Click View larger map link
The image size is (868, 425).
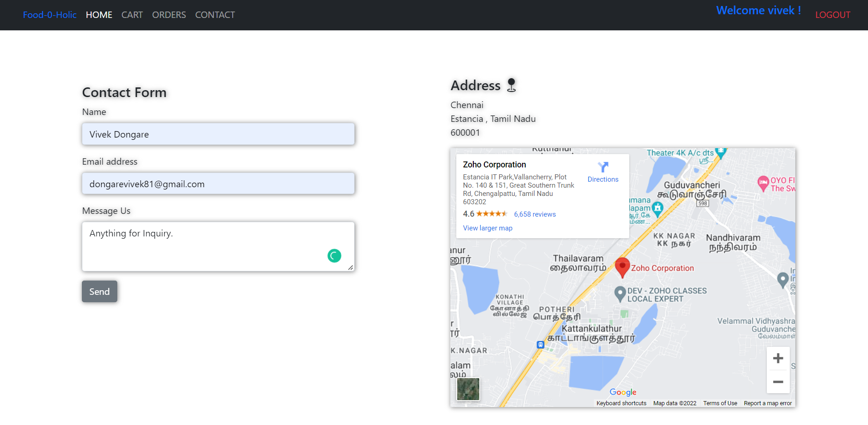[488, 228]
